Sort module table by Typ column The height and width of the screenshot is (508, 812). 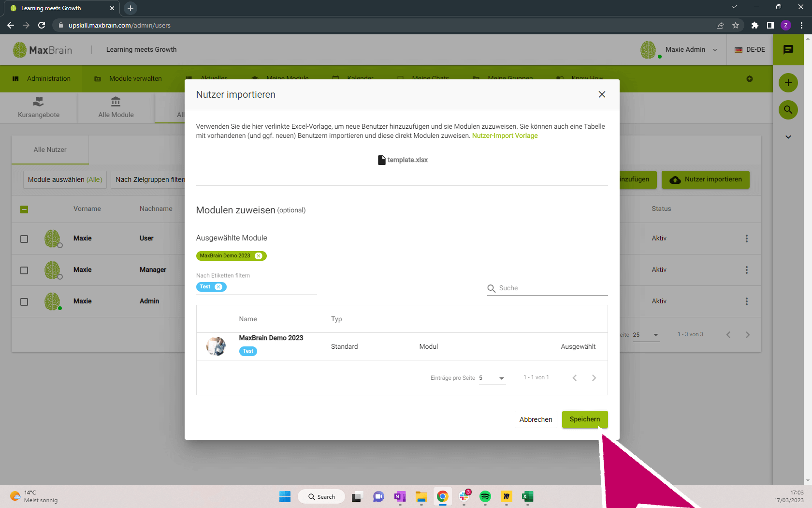tap(336, 319)
